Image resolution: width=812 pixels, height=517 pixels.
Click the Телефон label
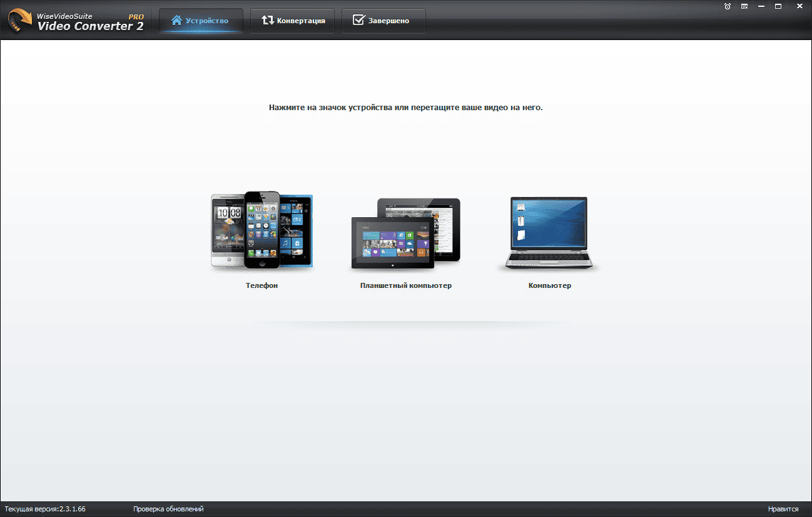tap(261, 285)
